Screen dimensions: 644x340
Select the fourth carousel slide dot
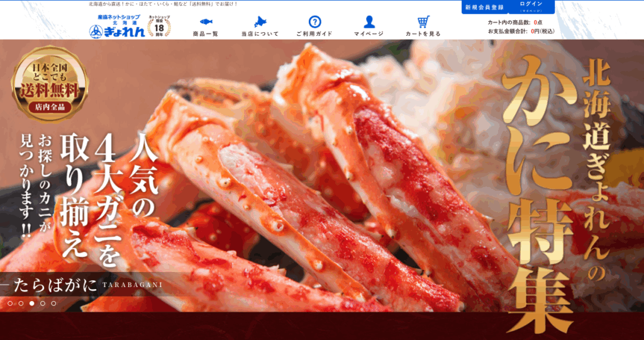[x=43, y=303]
